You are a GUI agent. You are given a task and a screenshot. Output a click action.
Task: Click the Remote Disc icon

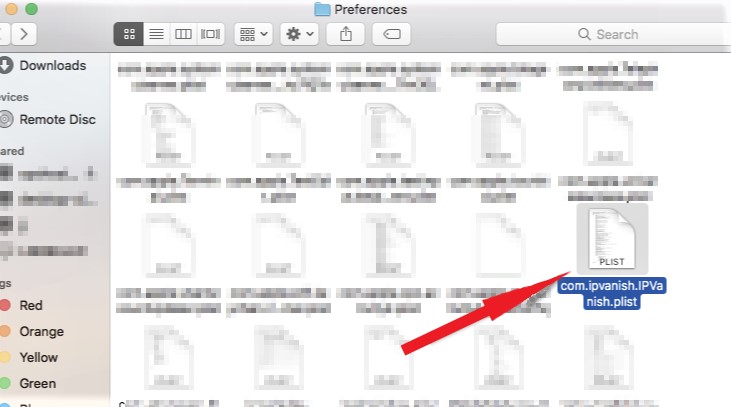tap(6, 119)
